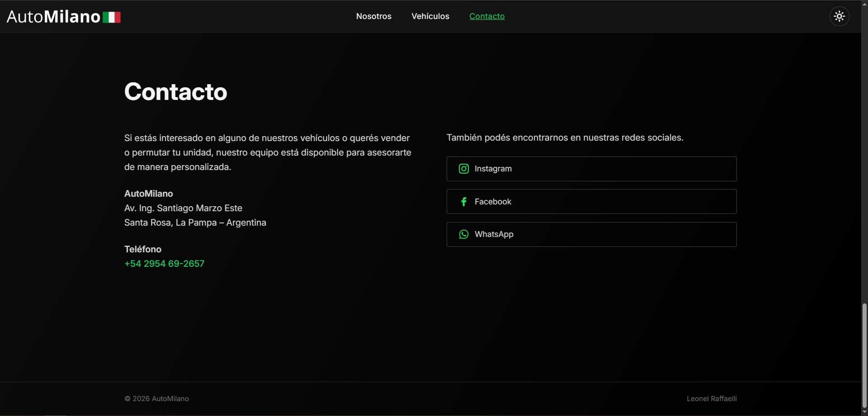Toggle the light/dark theme sun button
The height and width of the screenshot is (416, 868).
coord(839,16)
